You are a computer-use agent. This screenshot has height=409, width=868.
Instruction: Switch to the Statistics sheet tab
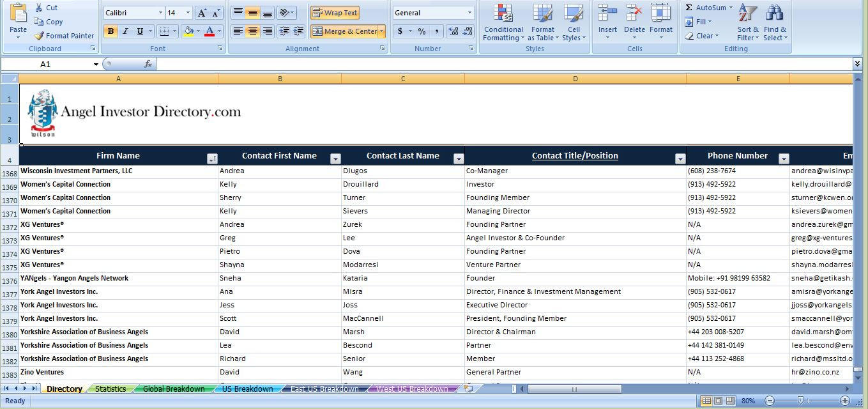click(110, 389)
